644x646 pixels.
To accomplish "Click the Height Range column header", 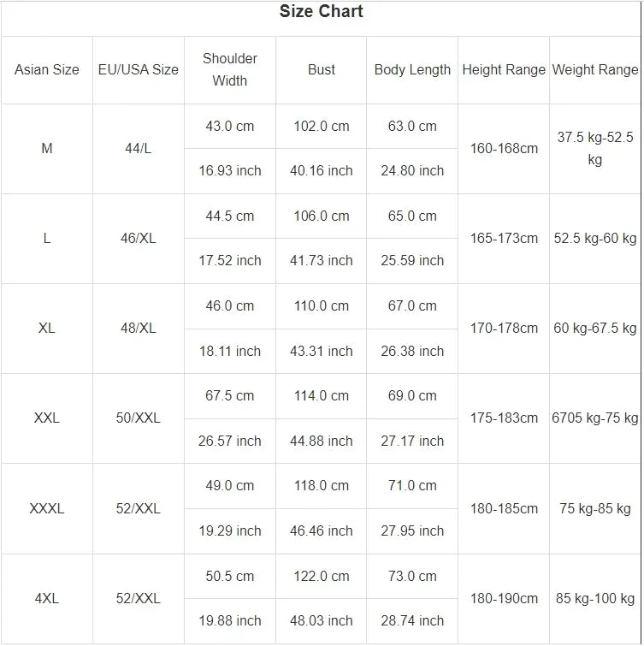I will click(x=504, y=70).
